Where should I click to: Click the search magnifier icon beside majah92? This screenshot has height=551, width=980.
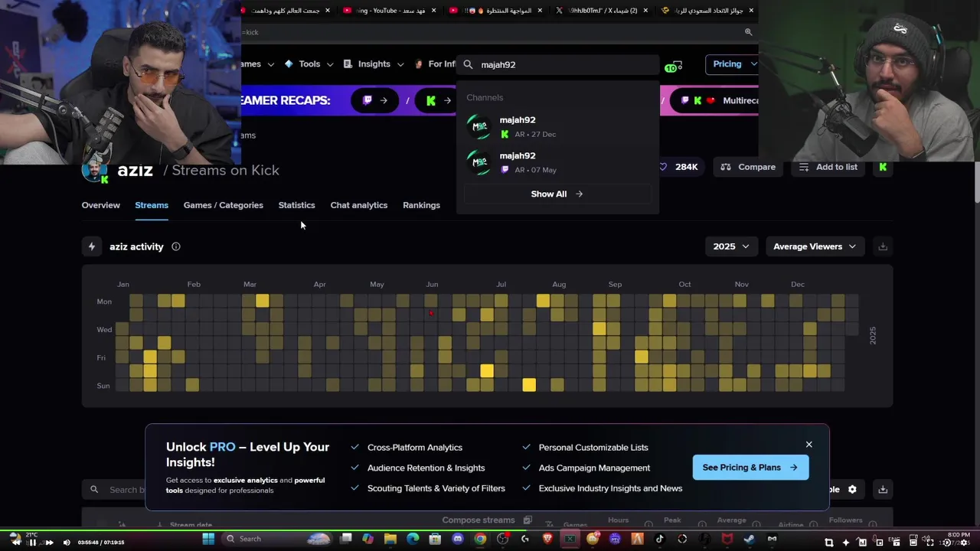pos(469,65)
